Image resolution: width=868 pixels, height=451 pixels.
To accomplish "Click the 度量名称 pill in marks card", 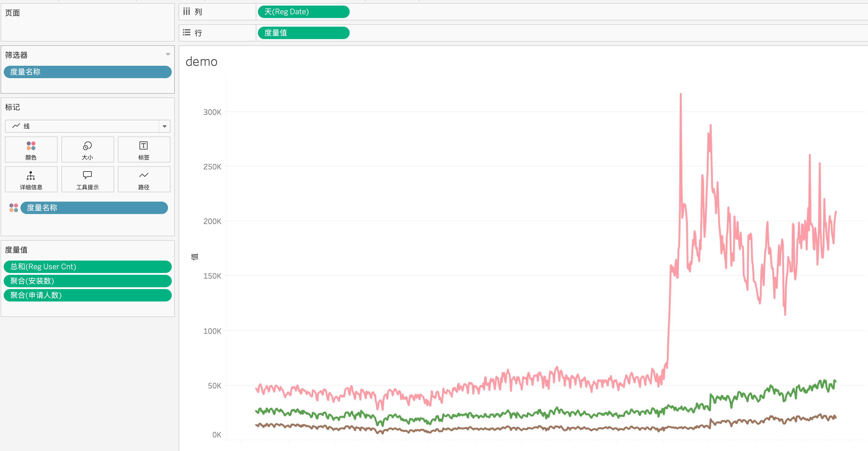I will click(x=94, y=208).
